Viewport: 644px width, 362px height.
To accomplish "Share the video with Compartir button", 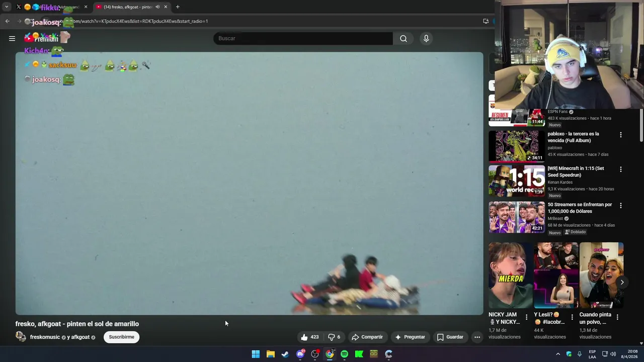I will click(x=367, y=337).
